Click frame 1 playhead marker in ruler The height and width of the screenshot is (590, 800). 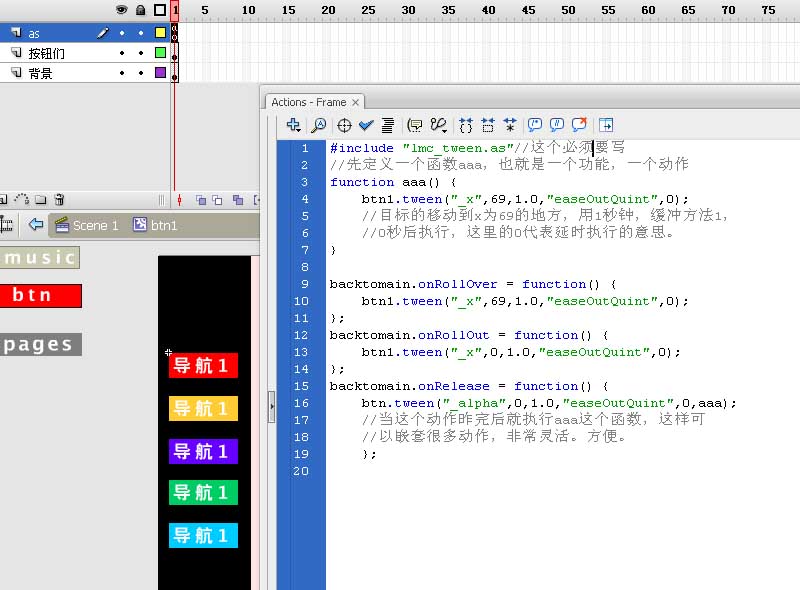[x=175, y=10]
